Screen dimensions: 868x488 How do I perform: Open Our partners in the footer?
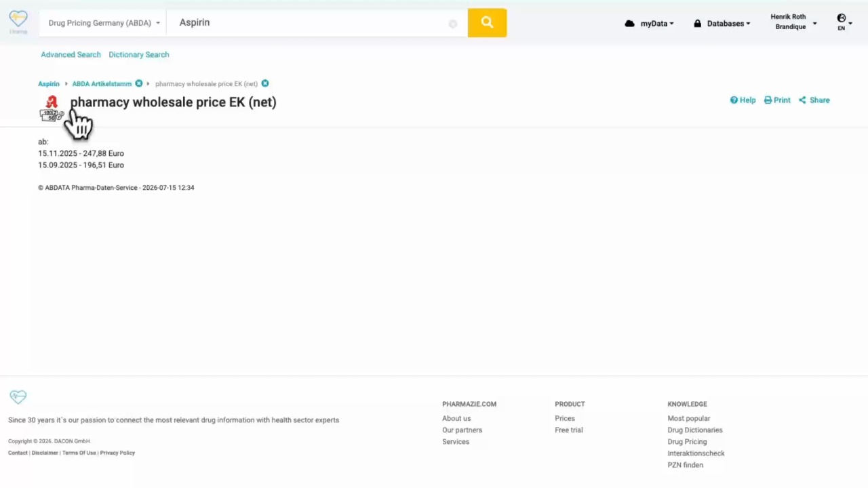(x=462, y=430)
